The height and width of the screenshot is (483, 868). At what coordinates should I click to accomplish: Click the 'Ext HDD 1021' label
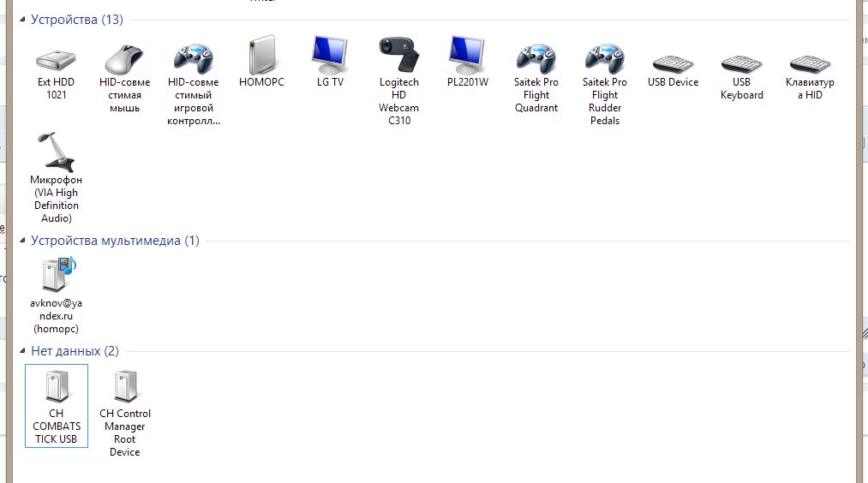point(56,88)
